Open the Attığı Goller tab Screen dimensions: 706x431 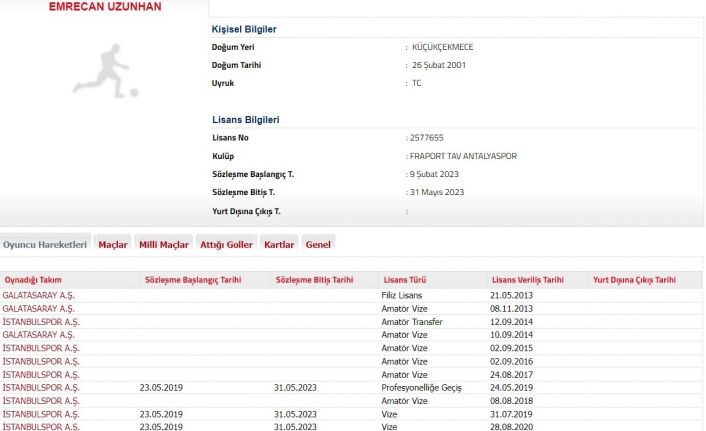coord(226,244)
